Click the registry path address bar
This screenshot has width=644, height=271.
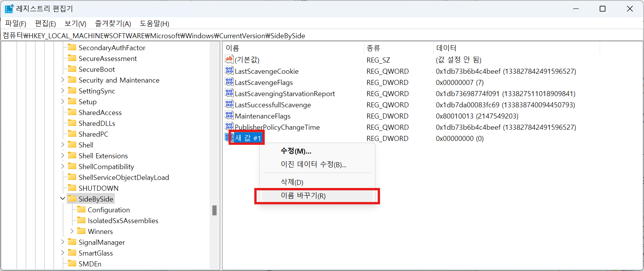[x=322, y=36]
